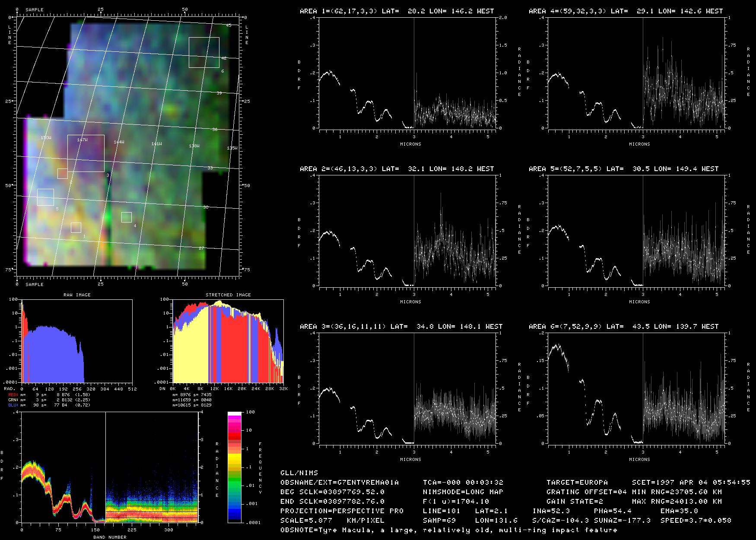
Task: Click the F(1 u)=1704.10 value
Action: tap(456, 502)
